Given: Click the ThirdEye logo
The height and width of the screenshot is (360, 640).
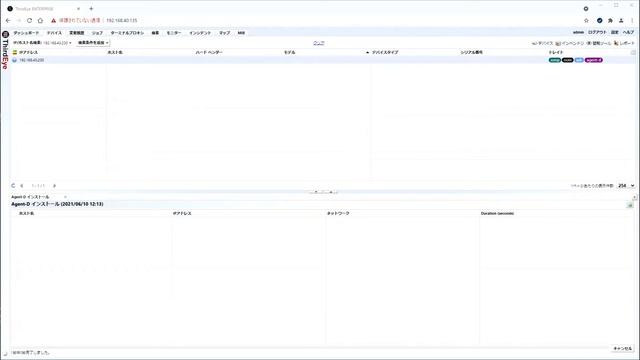Looking at the screenshot, I should 5,50.
